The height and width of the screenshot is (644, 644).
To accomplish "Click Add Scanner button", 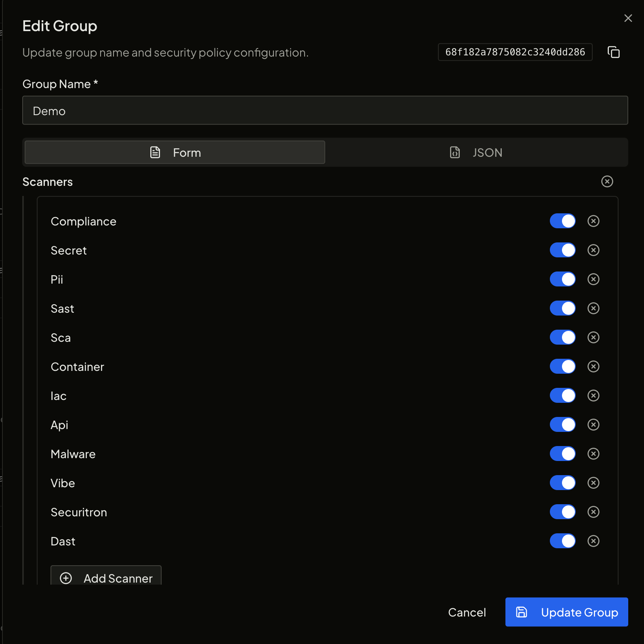I will [106, 578].
